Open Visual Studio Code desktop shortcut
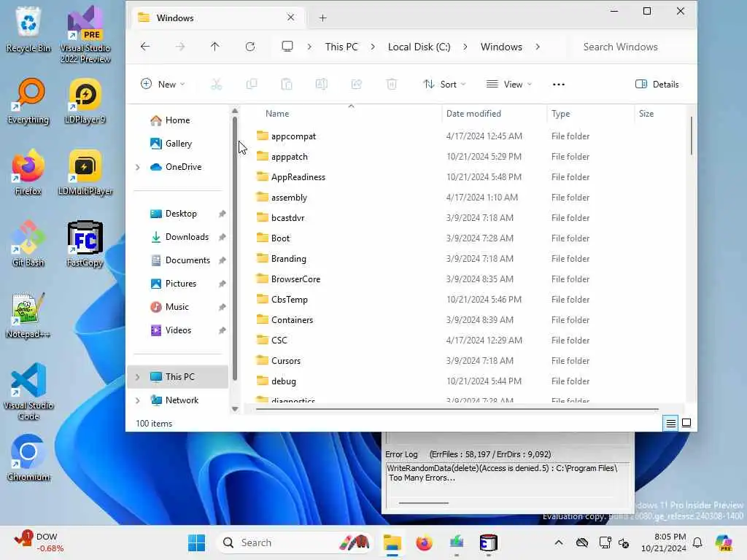This screenshot has width=747, height=560. coord(28,392)
